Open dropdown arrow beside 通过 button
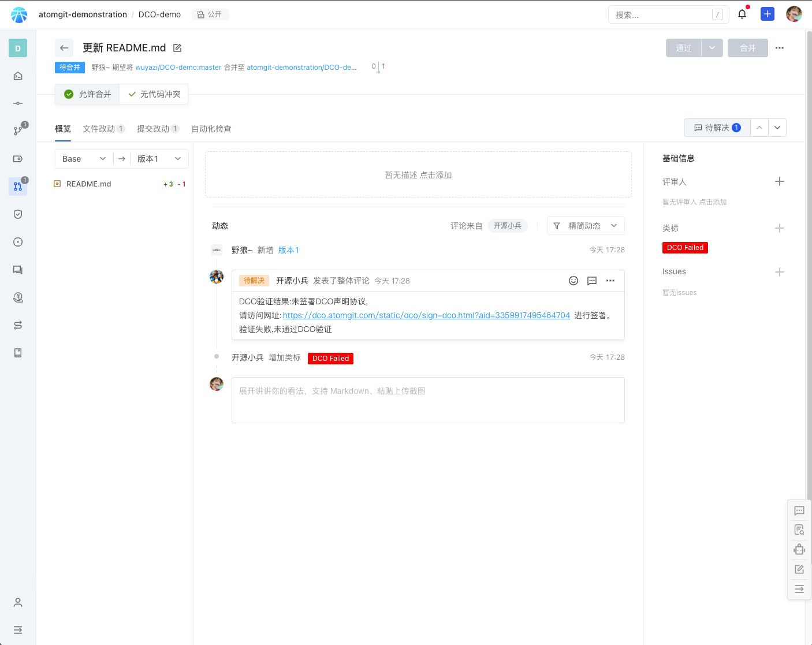812x645 pixels. (x=712, y=48)
